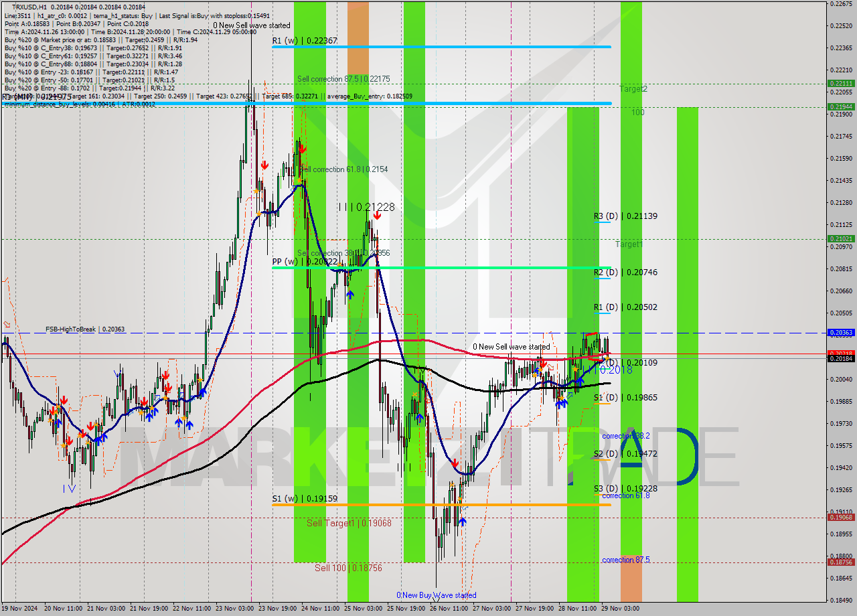Select the 'PP (w) | 0.20222' pivot label
Screen dimensions: 857x616
[x=301, y=261]
